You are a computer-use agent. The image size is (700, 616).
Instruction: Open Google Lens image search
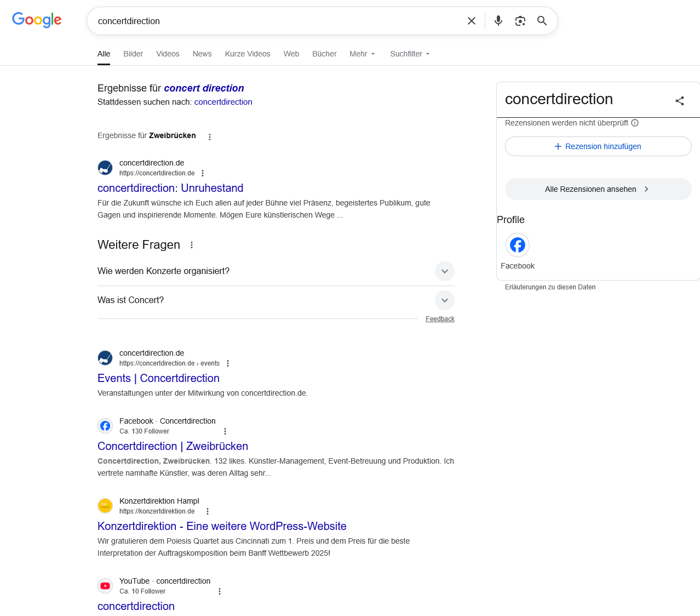point(520,20)
